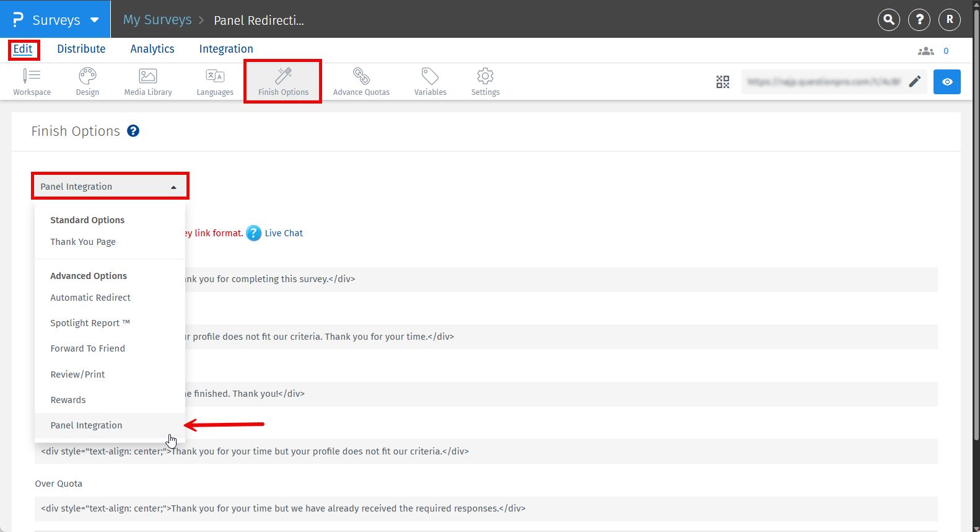This screenshot has height=532, width=980.
Task: Click the Advanced Options group header
Action: click(x=89, y=276)
